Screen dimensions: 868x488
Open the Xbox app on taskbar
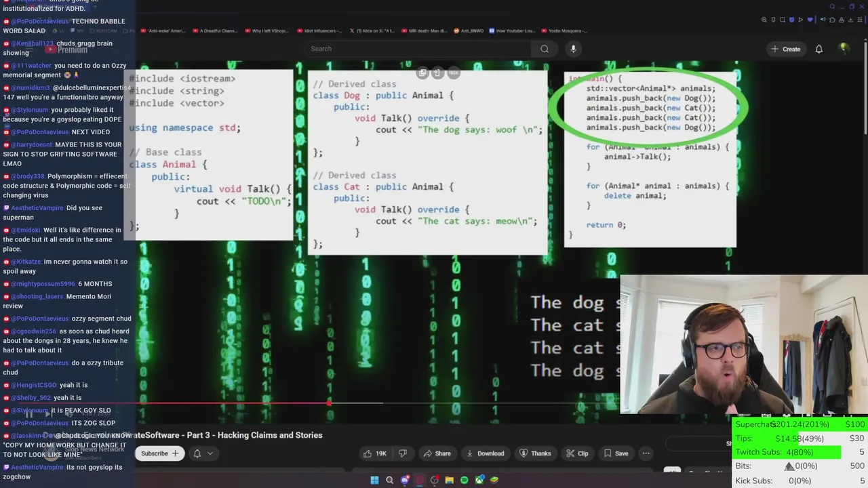click(x=479, y=480)
